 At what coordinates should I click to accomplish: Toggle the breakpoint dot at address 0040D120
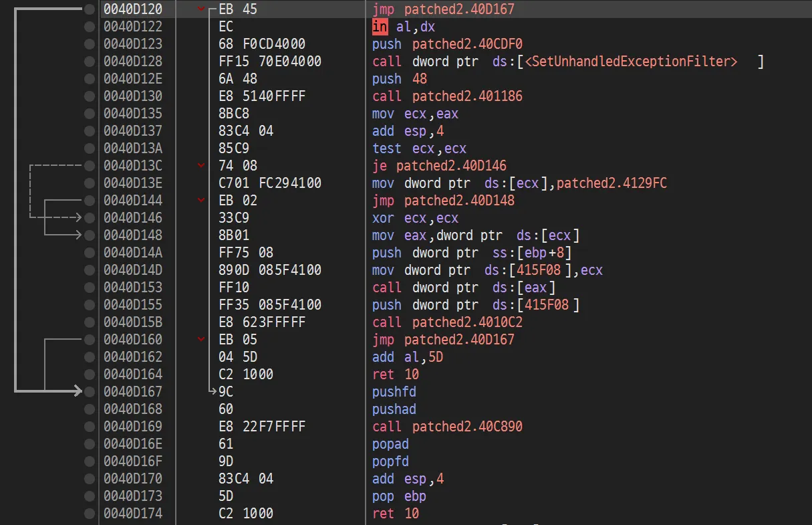(x=90, y=9)
